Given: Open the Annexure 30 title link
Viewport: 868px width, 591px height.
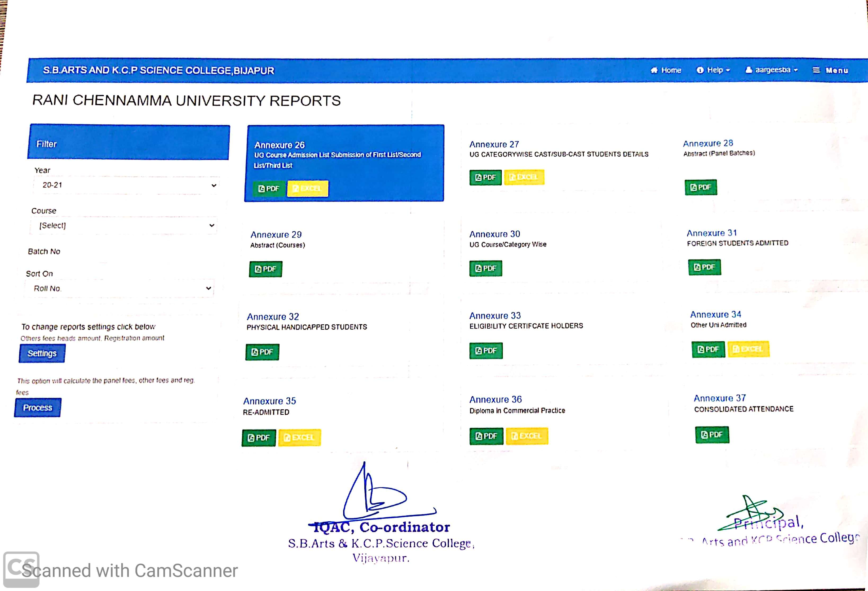Looking at the screenshot, I should click(494, 234).
